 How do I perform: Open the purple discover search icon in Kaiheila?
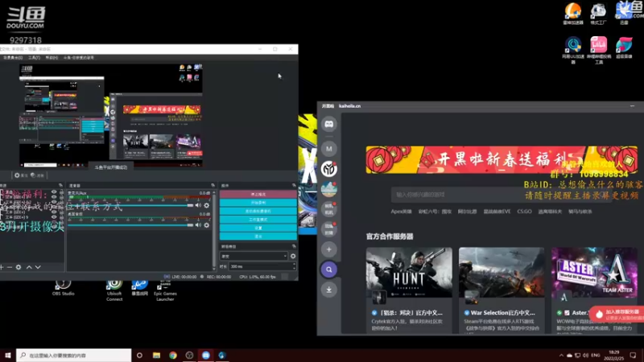coord(329,269)
